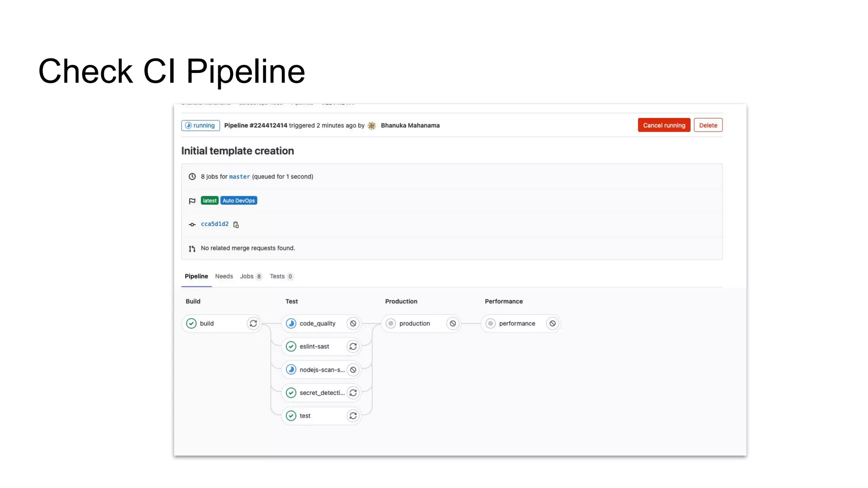Cancel the production job
The width and height of the screenshot is (868, 488).
point(453,324)
